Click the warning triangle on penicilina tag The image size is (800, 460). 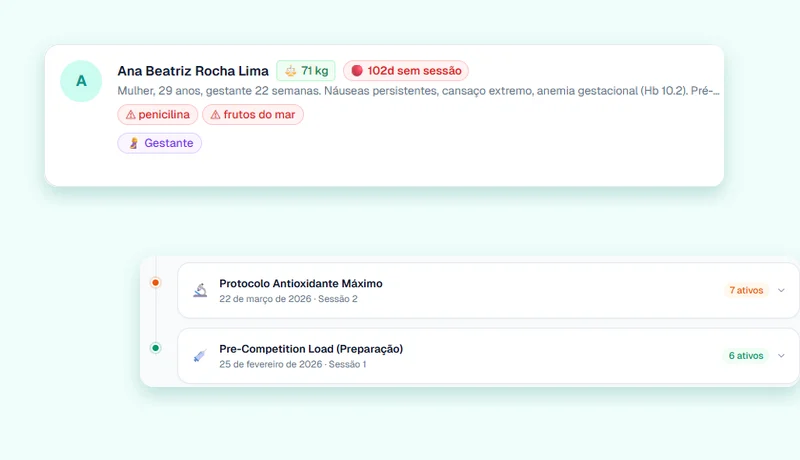coord(131,115)
